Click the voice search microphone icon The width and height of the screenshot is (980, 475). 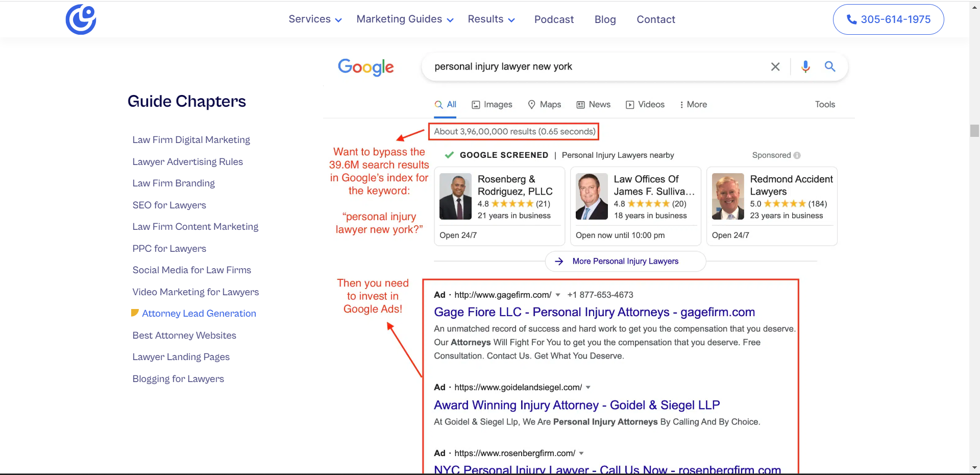(x=805, y=66)
